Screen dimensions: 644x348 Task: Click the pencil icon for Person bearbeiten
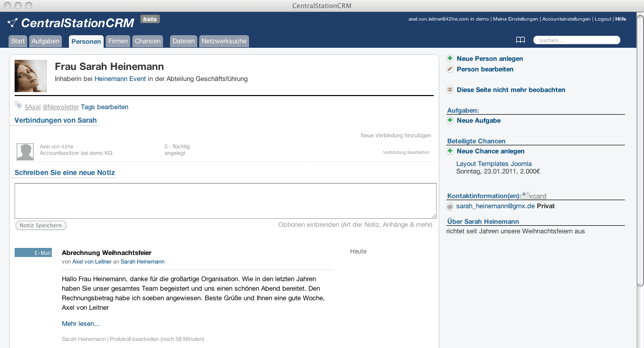pos(450,69)
